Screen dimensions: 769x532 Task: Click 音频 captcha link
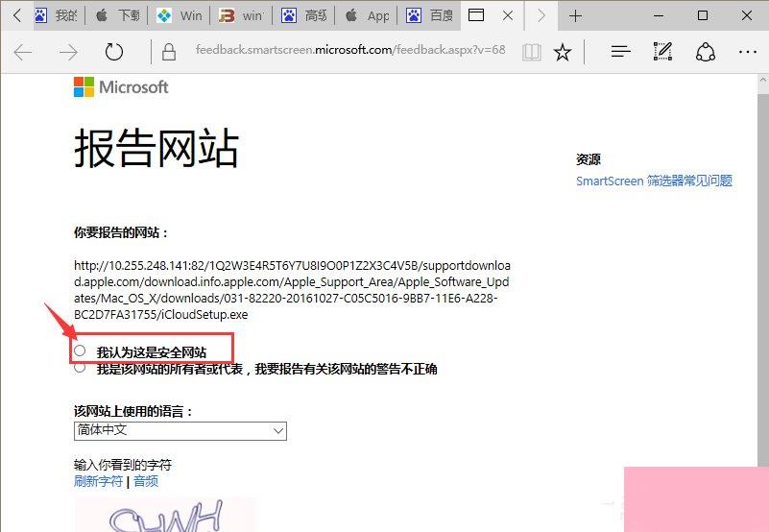click(146, 481)
